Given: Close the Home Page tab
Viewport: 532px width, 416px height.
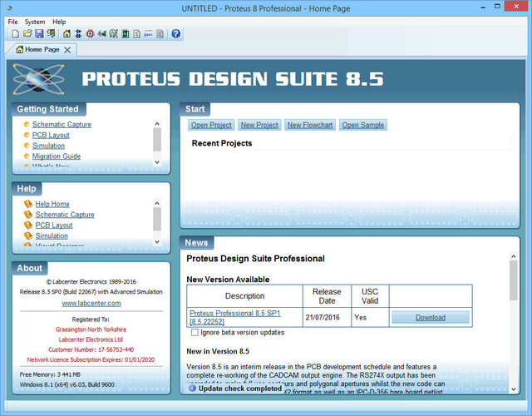Looking at the screenshot, I should click(x=67, y=50).
